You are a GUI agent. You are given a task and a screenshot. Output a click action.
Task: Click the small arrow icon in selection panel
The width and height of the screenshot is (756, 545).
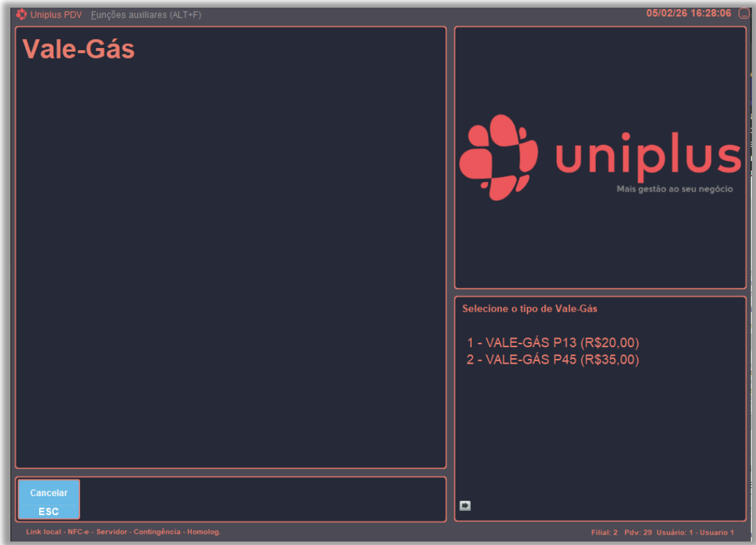(465, 505)
